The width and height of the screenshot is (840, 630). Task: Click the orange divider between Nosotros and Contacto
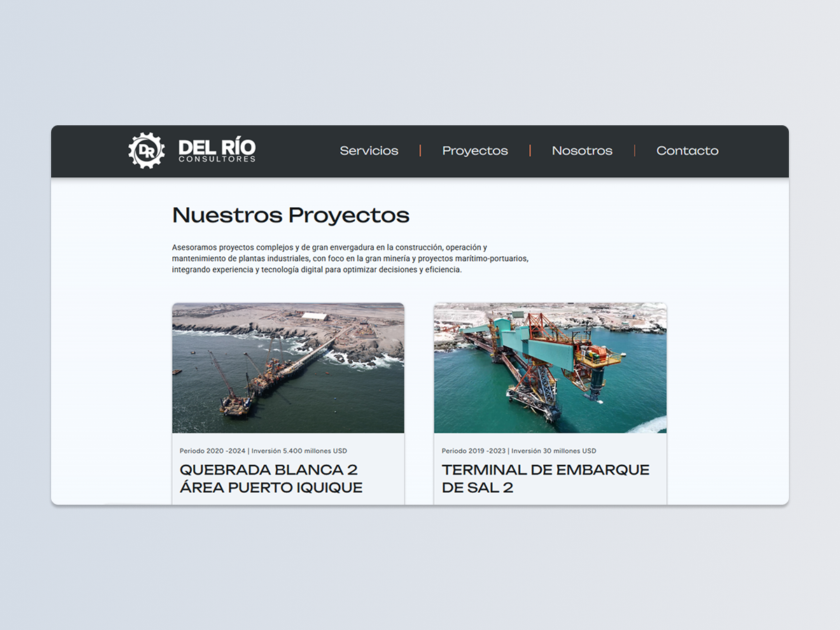click(634, 150)
